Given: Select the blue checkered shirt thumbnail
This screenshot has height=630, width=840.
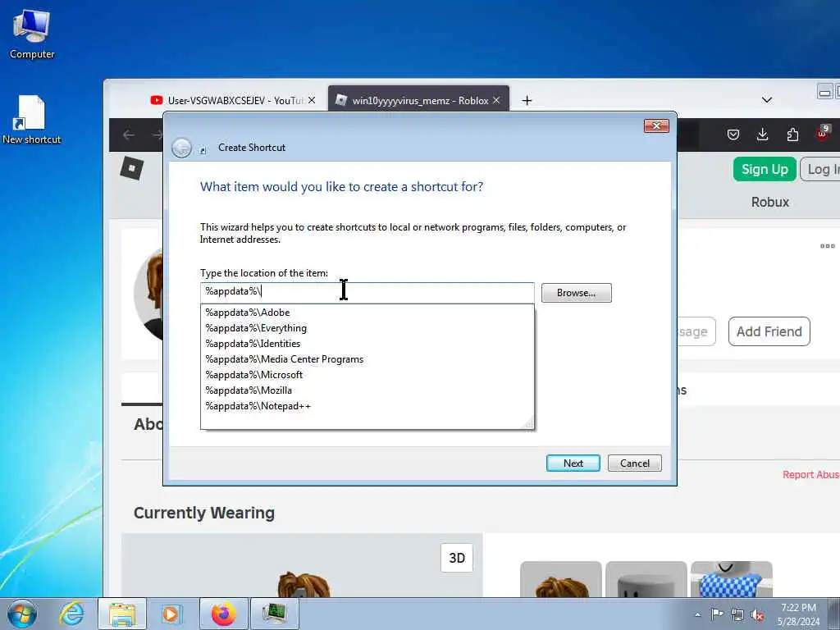Looking at the screenshot, I should (731, 580).
